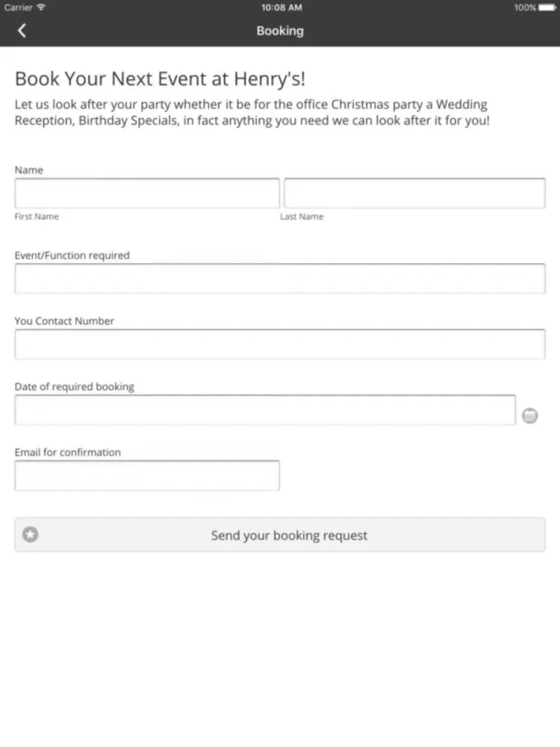560x747 pixels.
Task: Tap the 100% battery percentage text
Action: [x=525, y=7]
